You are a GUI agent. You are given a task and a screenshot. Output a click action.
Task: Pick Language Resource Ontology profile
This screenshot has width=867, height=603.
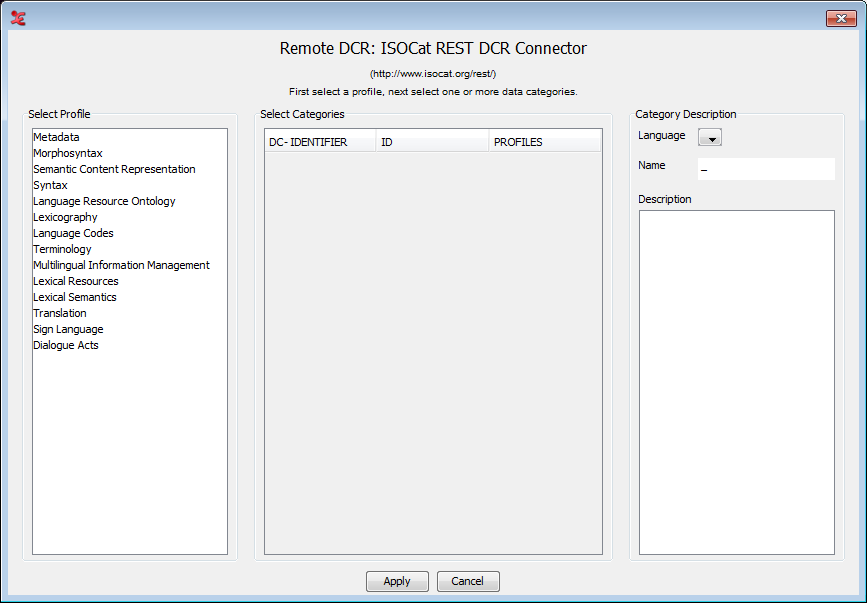(130, 201)
